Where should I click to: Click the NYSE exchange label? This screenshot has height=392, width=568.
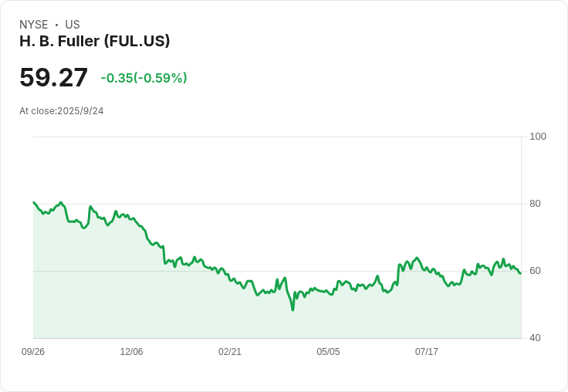pos(34,25)
